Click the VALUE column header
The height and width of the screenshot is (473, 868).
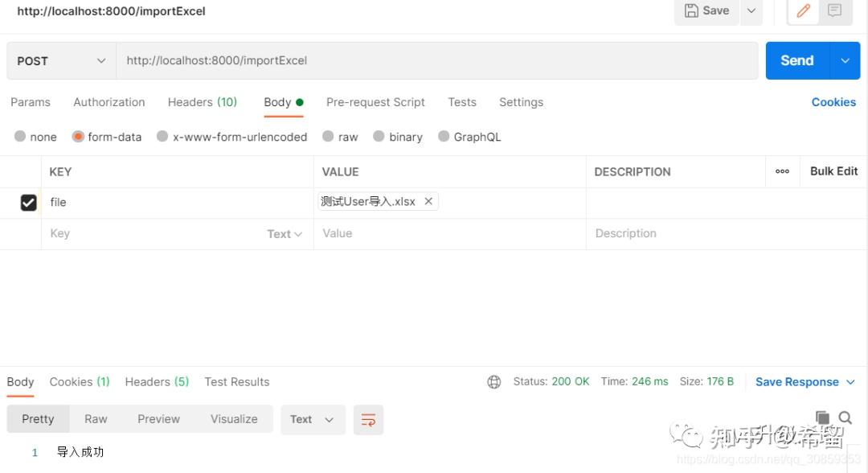pyautogui.click(x=341, y=172)
